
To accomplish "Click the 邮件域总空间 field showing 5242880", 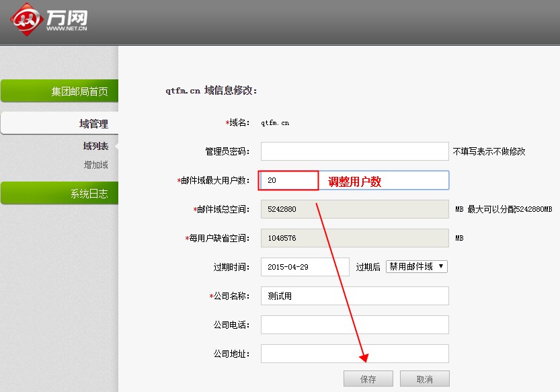I will [354, 209].
